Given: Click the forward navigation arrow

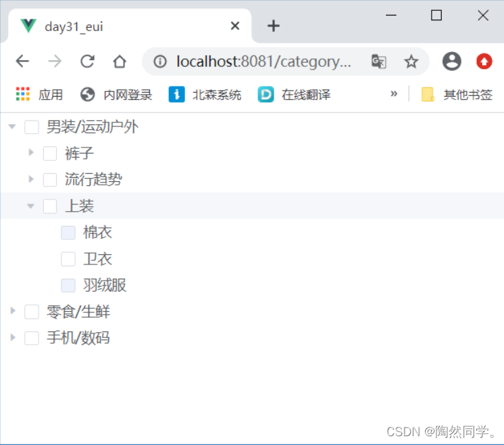Looking at the screenshot, I should pos(55,61).
